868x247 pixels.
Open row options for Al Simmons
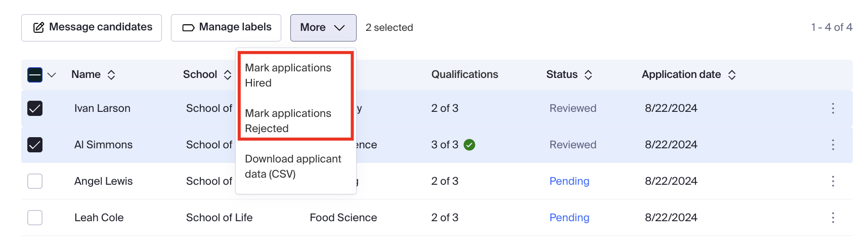833,145
